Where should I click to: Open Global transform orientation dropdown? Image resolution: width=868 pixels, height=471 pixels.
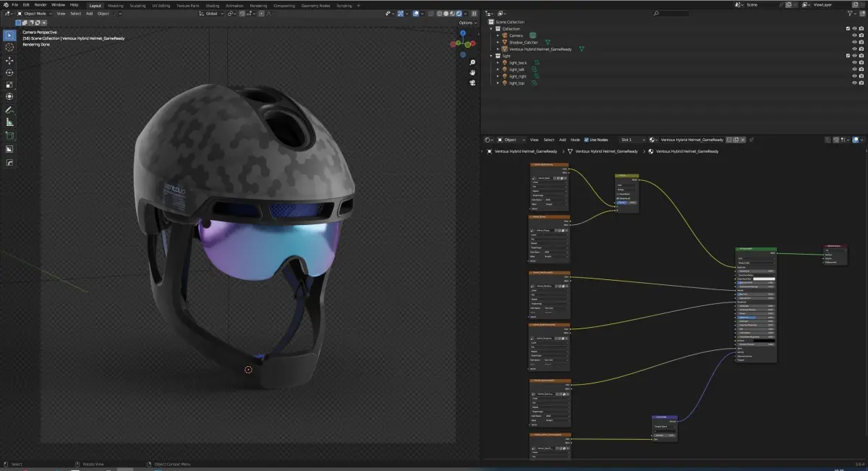click(x=212, y=13)
